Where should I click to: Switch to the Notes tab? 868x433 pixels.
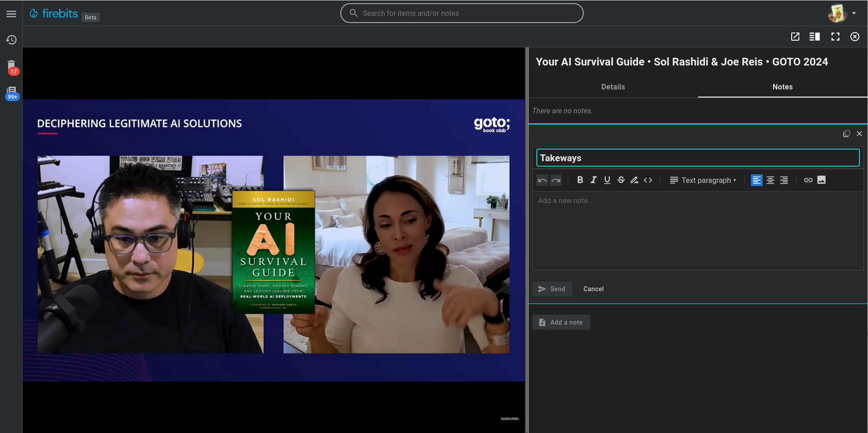[783, 87]
